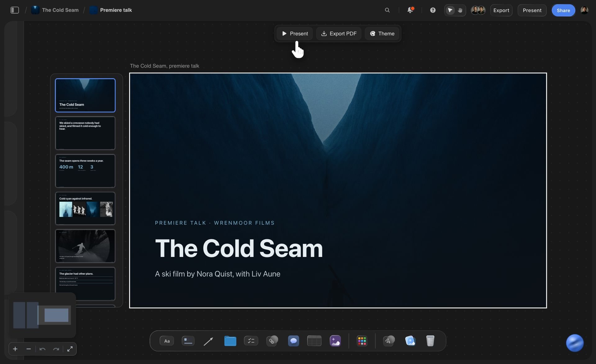Toggle the left sidebar panel icon

tap(15, 10)
